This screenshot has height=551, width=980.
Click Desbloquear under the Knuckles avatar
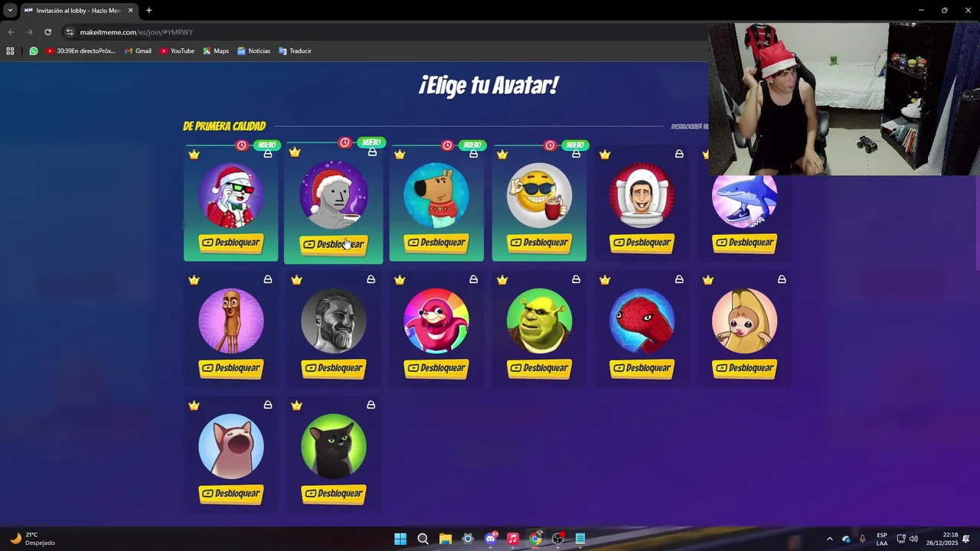click(x=436, y=368)
